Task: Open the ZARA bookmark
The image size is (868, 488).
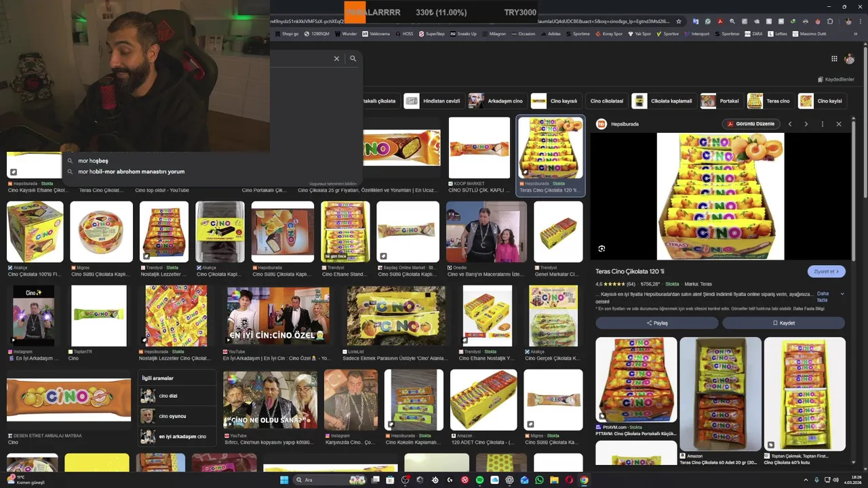Action: (x=753, y=34)
